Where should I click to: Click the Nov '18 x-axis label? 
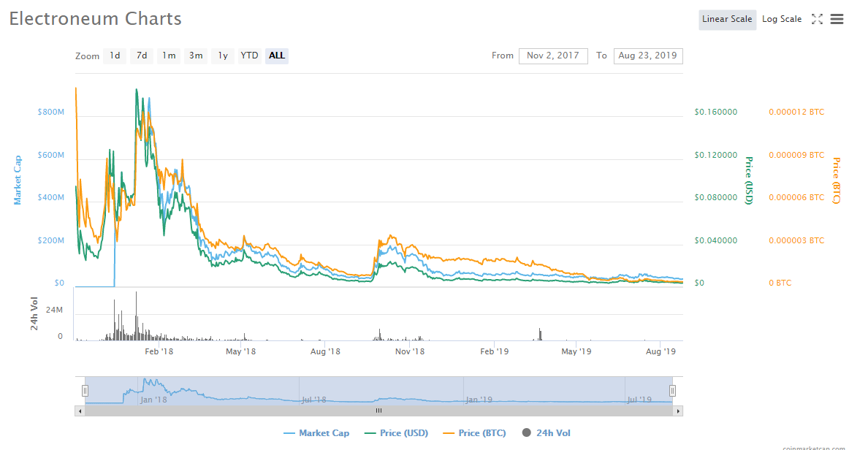pos(410,351)
